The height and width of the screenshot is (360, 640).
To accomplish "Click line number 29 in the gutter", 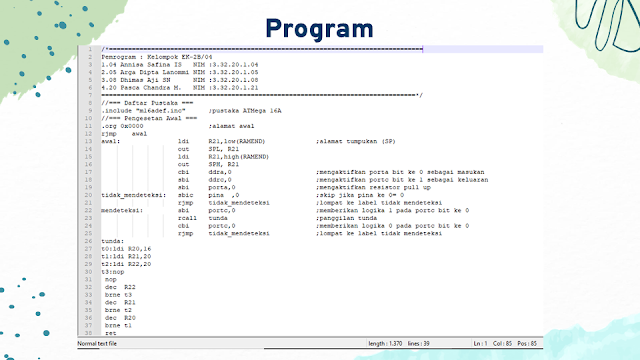I will (x=89, y=264).
